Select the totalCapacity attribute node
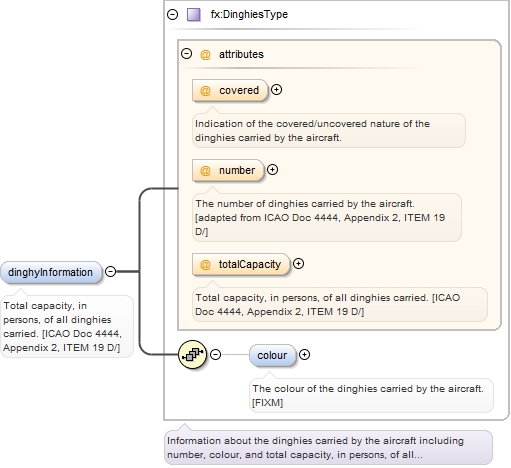511x468 pixels. pos(241,264)
